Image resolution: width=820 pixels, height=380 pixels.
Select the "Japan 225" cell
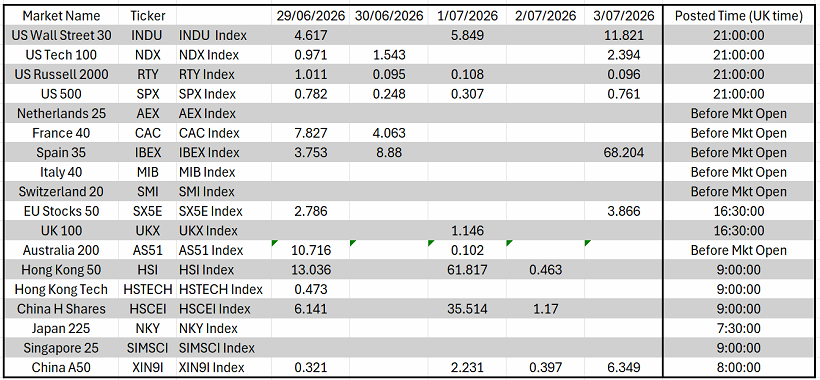[x=62, y=328]
